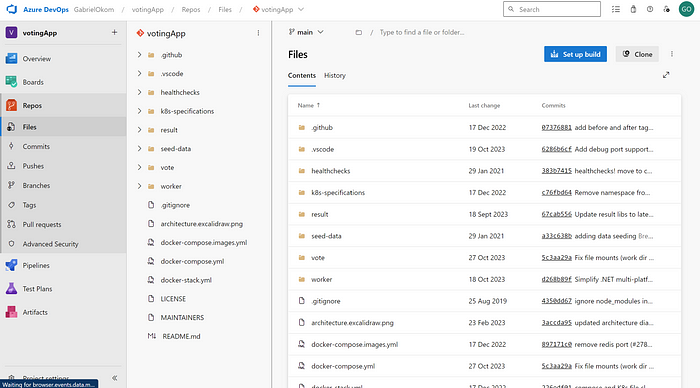The height and width of the screenshot is (388, 700).
Task: Switch to the Contents tab
Action: 302,75
